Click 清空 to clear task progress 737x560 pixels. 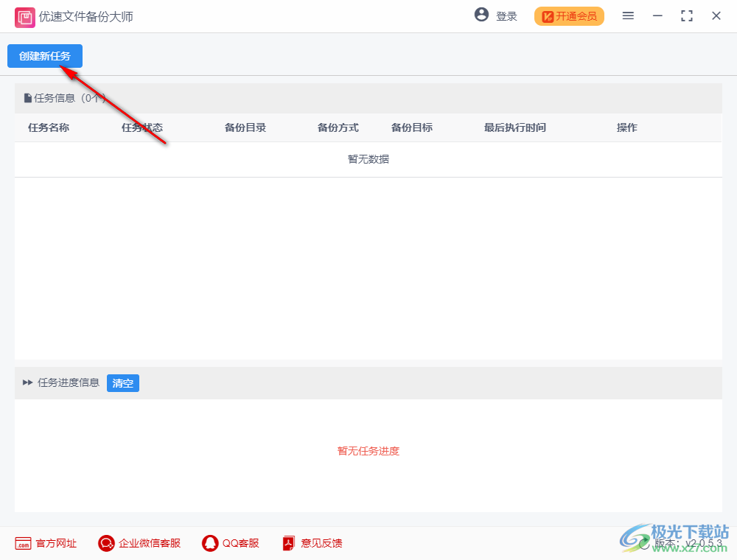click(x=122, y=383)
